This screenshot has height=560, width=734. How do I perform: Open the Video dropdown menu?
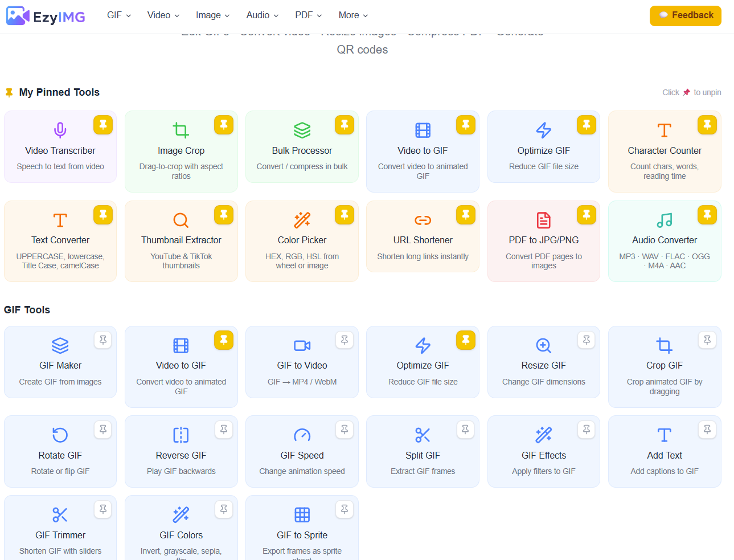click(163, 15)
